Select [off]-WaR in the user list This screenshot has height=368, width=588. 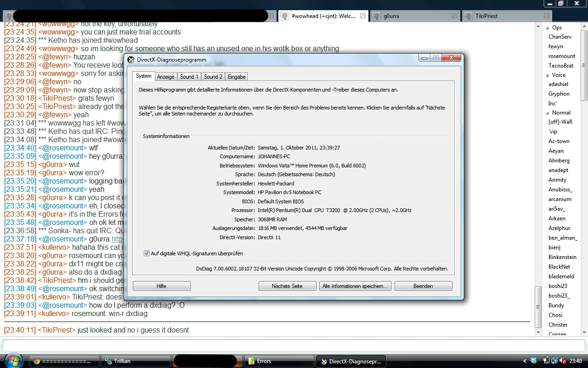560,122
